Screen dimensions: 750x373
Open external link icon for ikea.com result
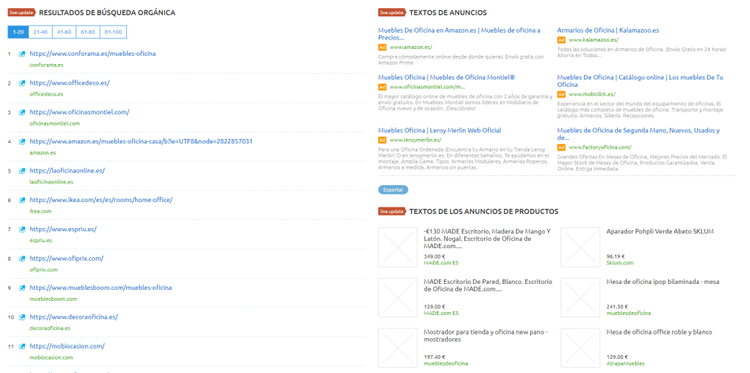pos(22,200)
